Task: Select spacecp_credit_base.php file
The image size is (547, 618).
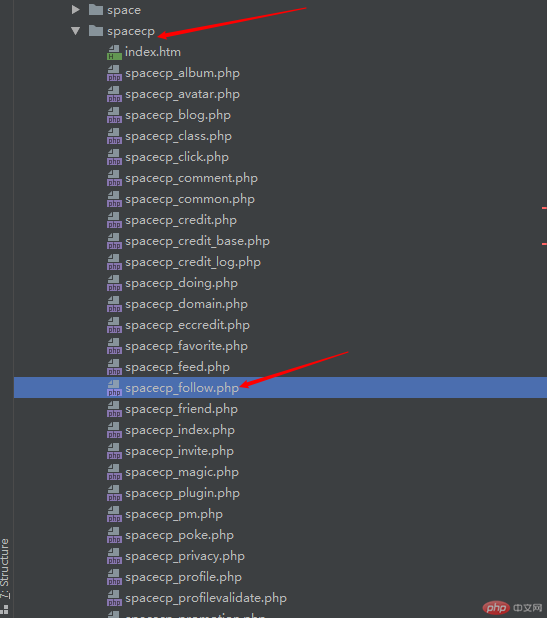Action: pos(197,241)
